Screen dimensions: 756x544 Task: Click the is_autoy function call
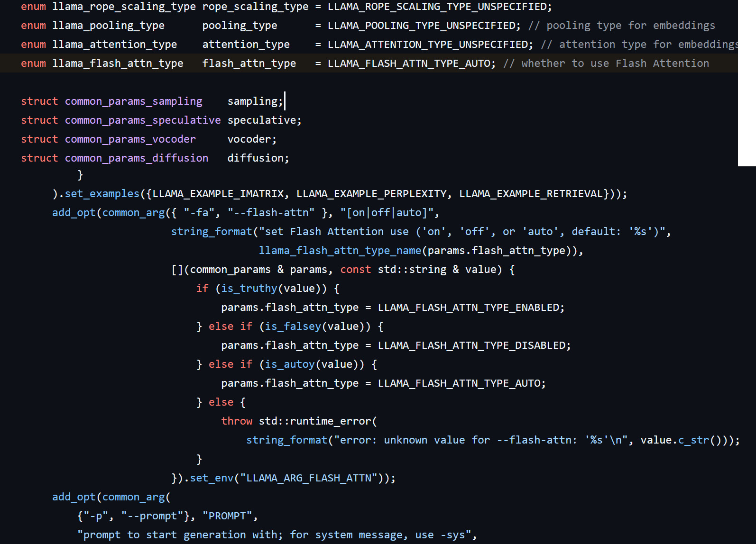click(x=290, y=364)
